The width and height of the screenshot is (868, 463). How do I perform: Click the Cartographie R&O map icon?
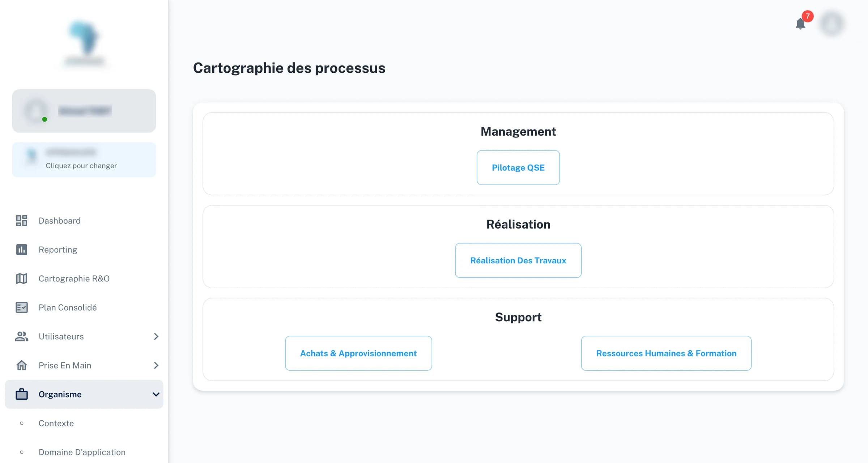(22, 279)
